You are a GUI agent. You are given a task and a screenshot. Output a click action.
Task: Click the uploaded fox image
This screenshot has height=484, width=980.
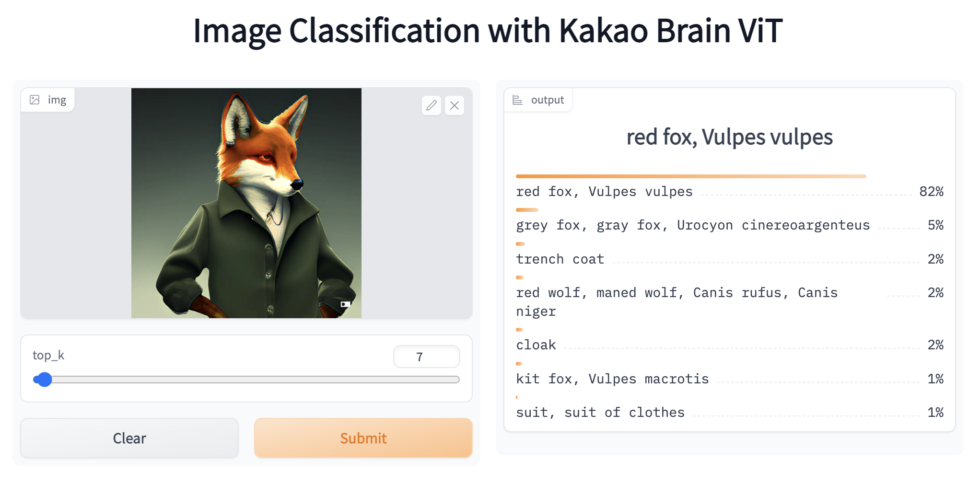coord(246,203)
